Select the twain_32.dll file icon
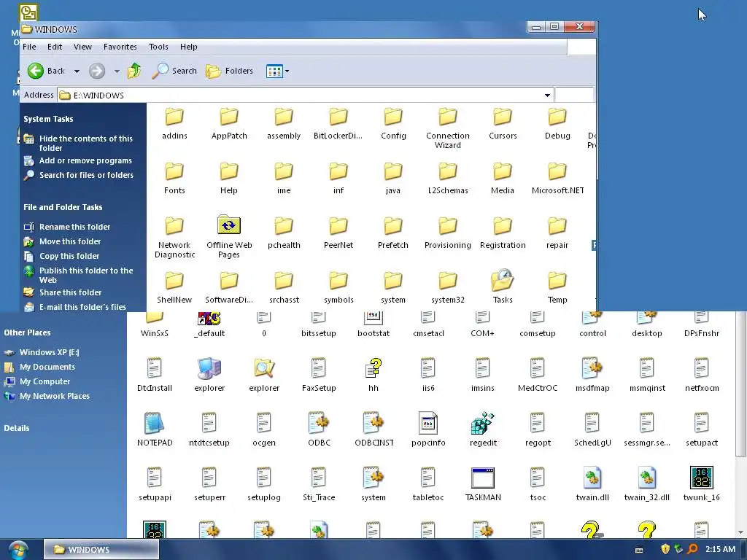The image size is (747, 560). [647, 478]
